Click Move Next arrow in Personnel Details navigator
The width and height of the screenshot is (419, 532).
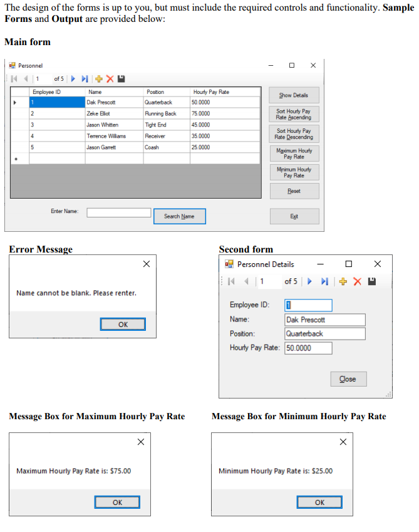click(309, 281)
